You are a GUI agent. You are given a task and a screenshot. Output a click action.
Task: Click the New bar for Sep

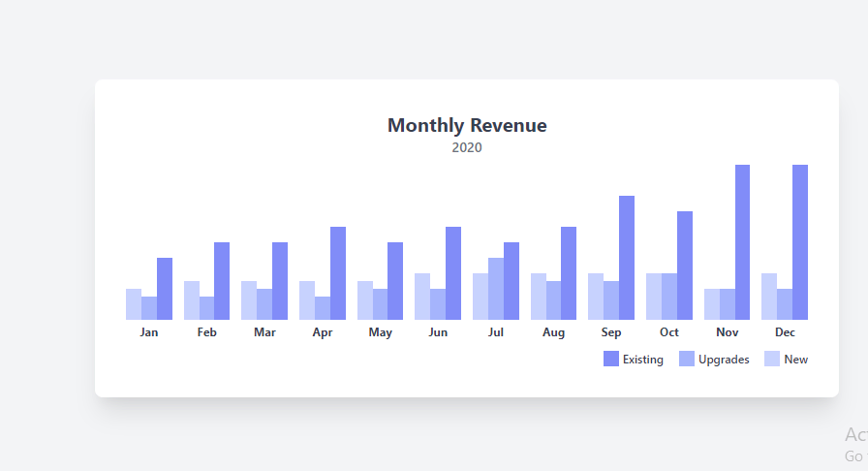point(596,297)
